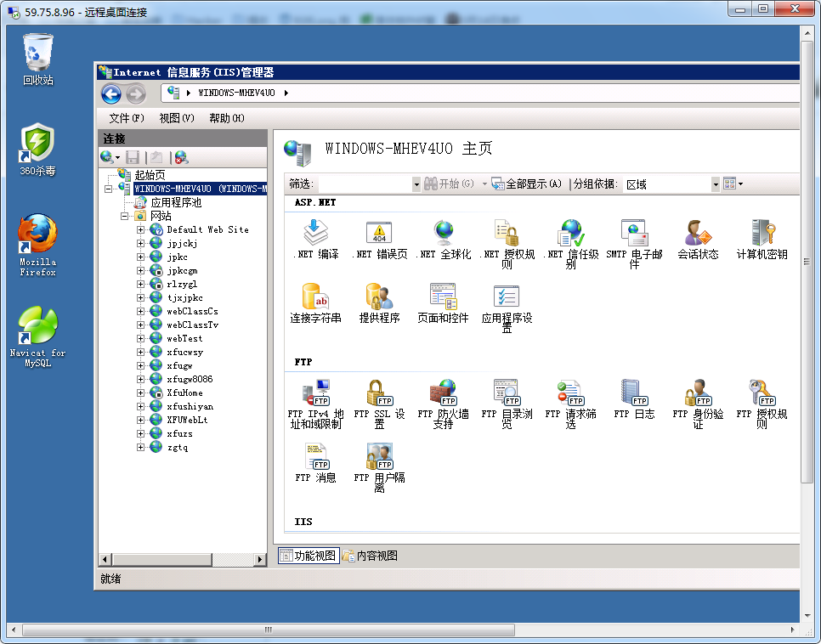Open the 360杀毒 desktop shortcut

[37, 150]
